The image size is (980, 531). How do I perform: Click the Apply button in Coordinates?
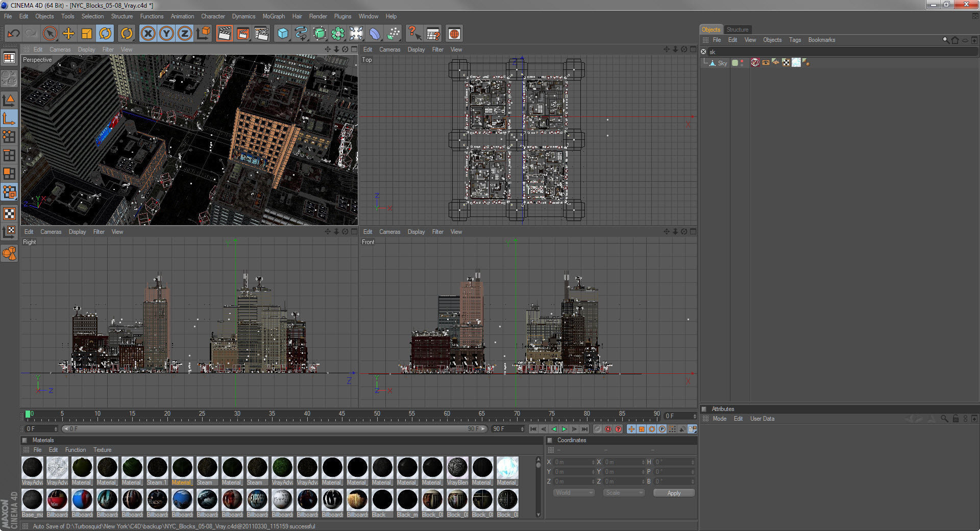coord(674,493)
